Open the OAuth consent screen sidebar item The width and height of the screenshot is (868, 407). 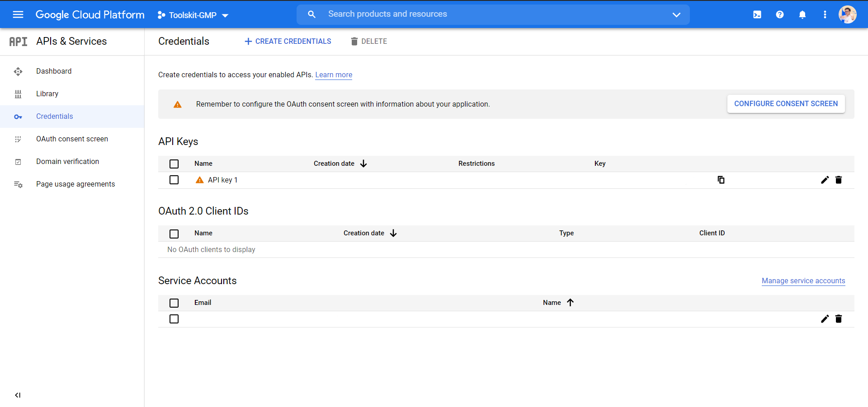72,139
